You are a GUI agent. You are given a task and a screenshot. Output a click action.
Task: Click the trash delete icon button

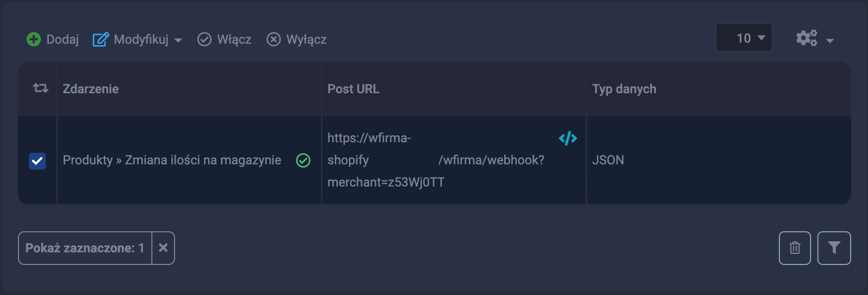(795, 248)
